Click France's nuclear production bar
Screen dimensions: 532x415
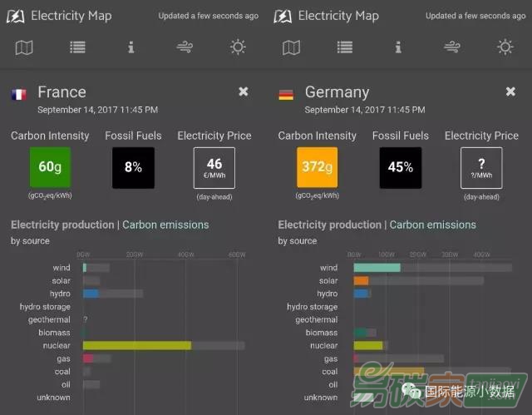click(137, 345)
